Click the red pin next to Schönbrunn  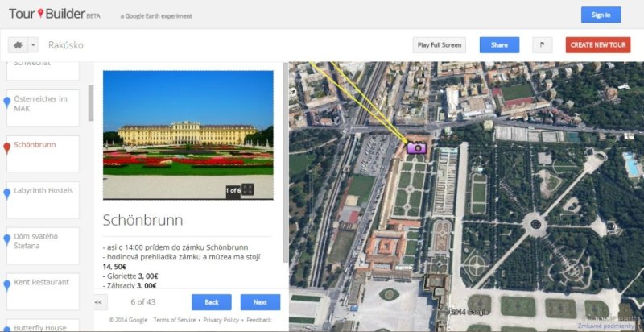pos(7,147)
